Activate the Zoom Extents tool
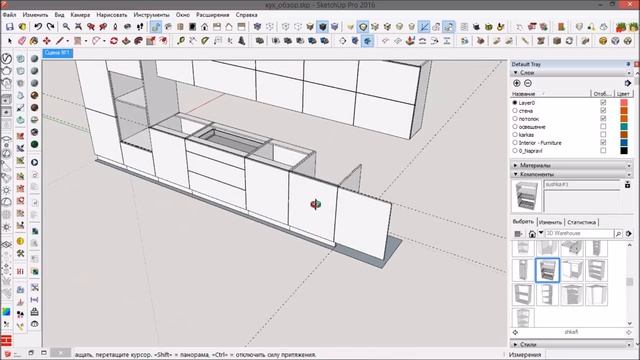The width and height of the screenshot is (640, 360). click(78, 27)
